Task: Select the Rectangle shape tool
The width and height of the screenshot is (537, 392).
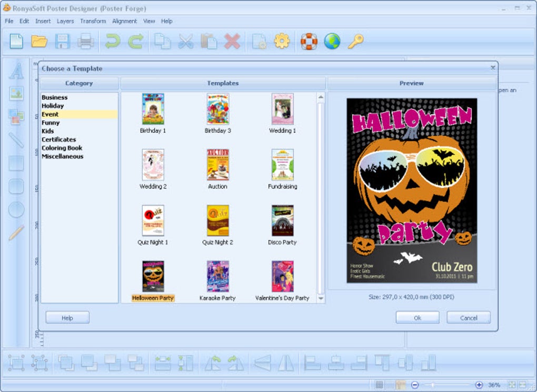Action: tap(16, 163)
